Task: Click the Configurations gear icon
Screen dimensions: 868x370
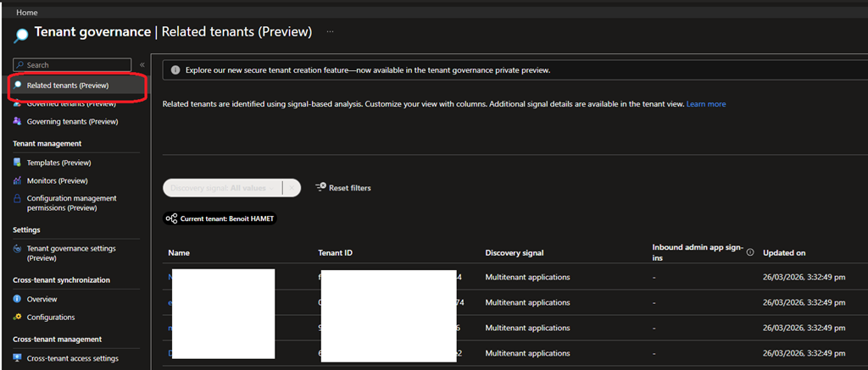Action: [17, 318]
